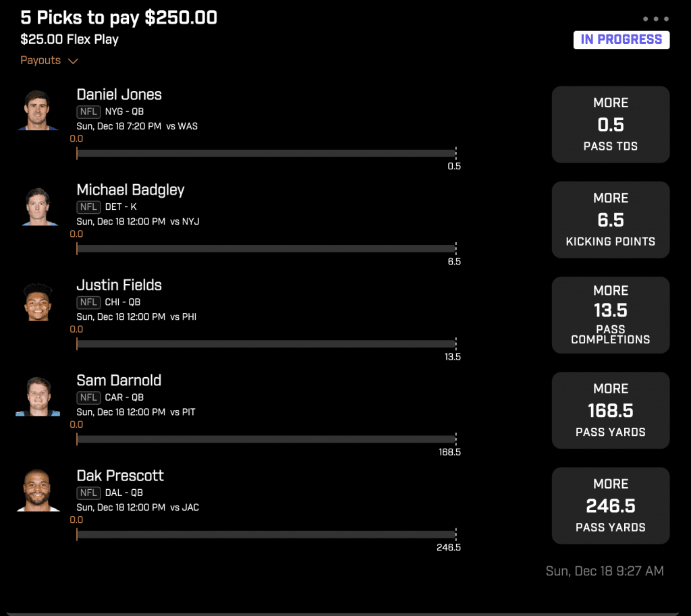Click Justin Fields's player headshot
Viewport: 691px width, 616px height.
[x=38, y=301]
